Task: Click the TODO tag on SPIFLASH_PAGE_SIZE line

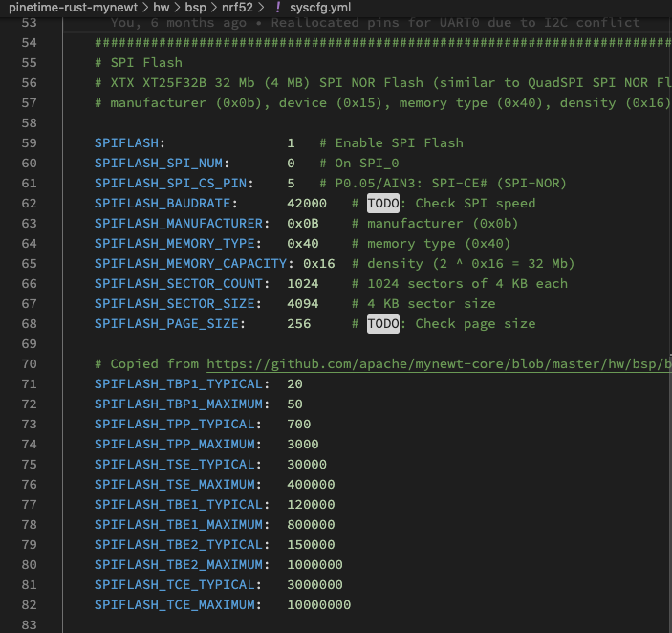Action: (382, 323)
